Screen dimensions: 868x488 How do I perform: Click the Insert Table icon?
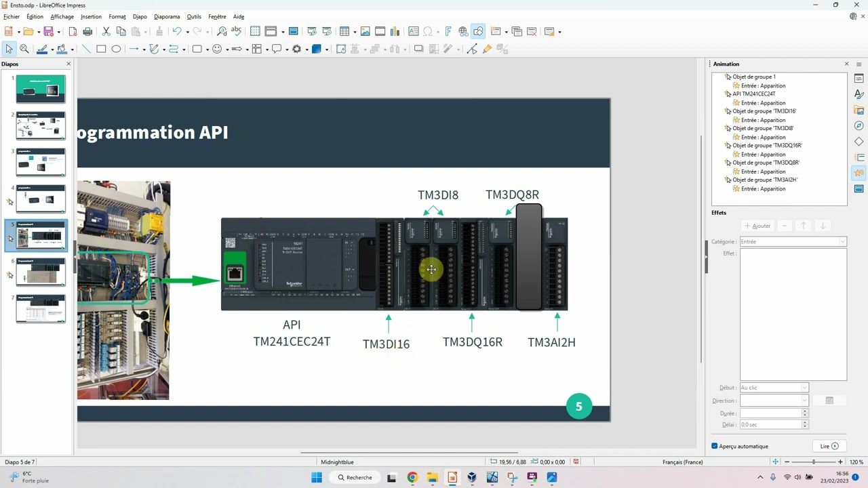344,31
